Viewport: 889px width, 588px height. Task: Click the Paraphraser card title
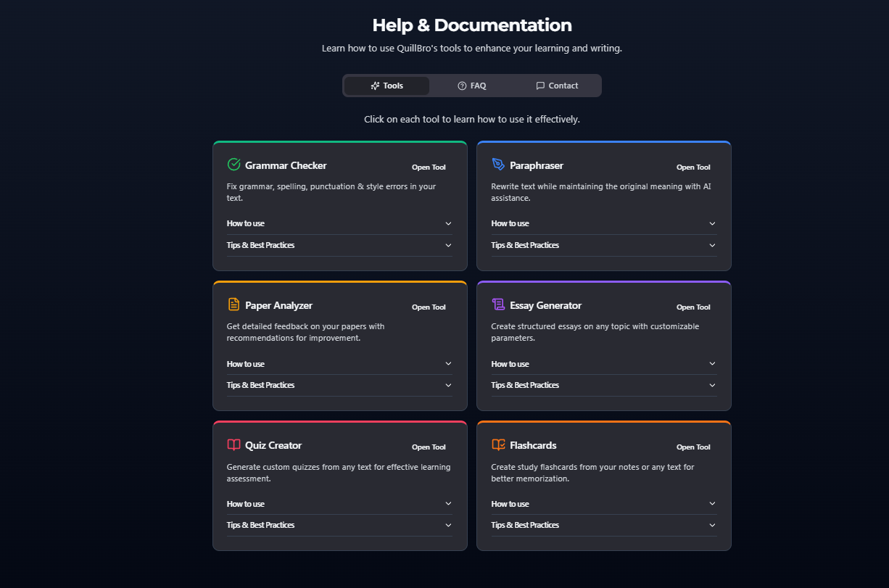(x=537, y=165)
